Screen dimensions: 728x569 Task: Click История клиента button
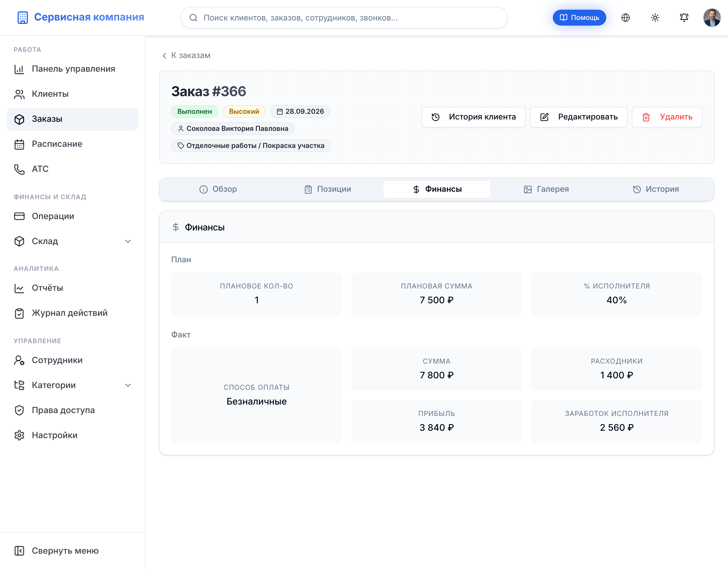pos(473,117)
